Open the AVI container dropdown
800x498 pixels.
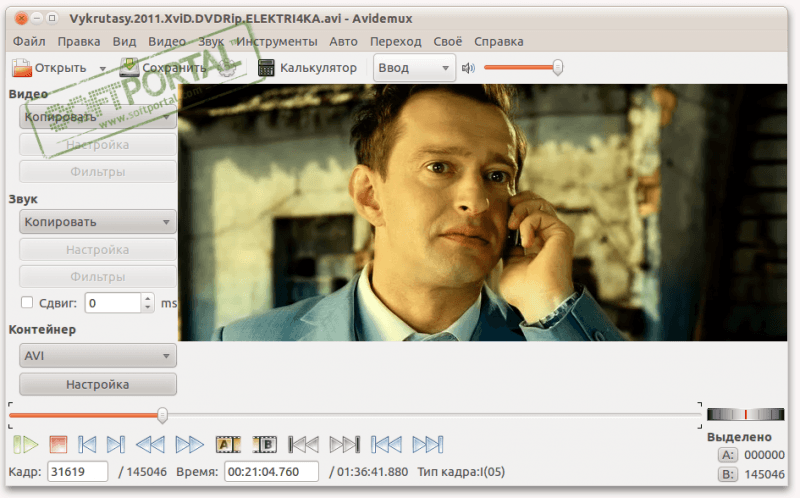98,356
